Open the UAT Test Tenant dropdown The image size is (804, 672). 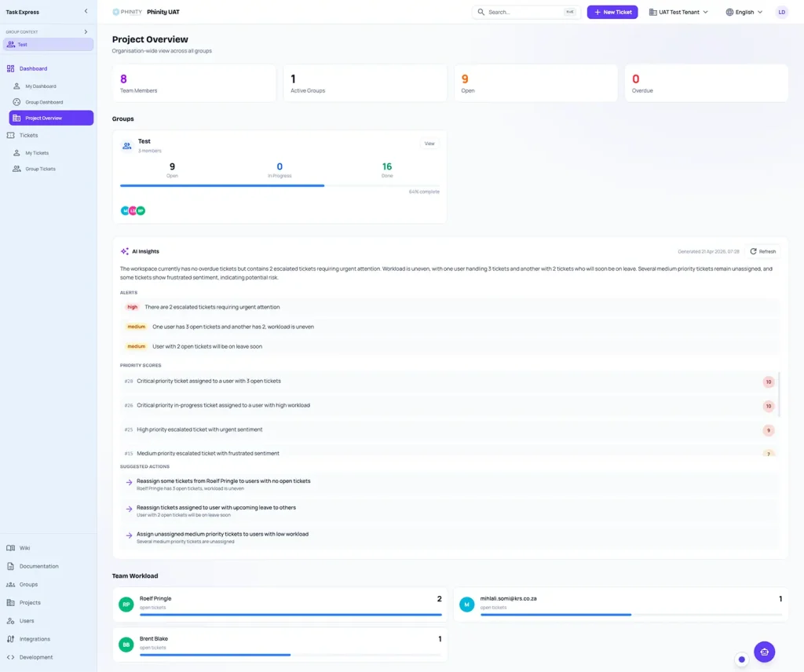(x=678, y=13)
